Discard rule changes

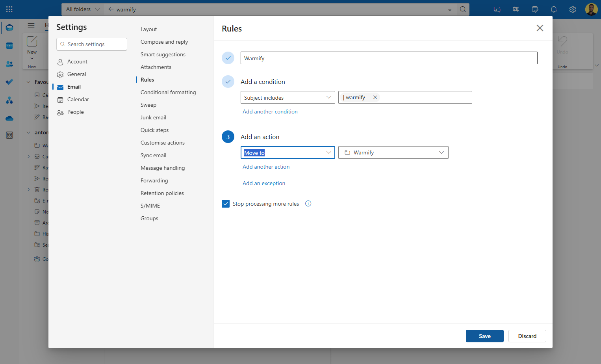(x=527, y=336)
